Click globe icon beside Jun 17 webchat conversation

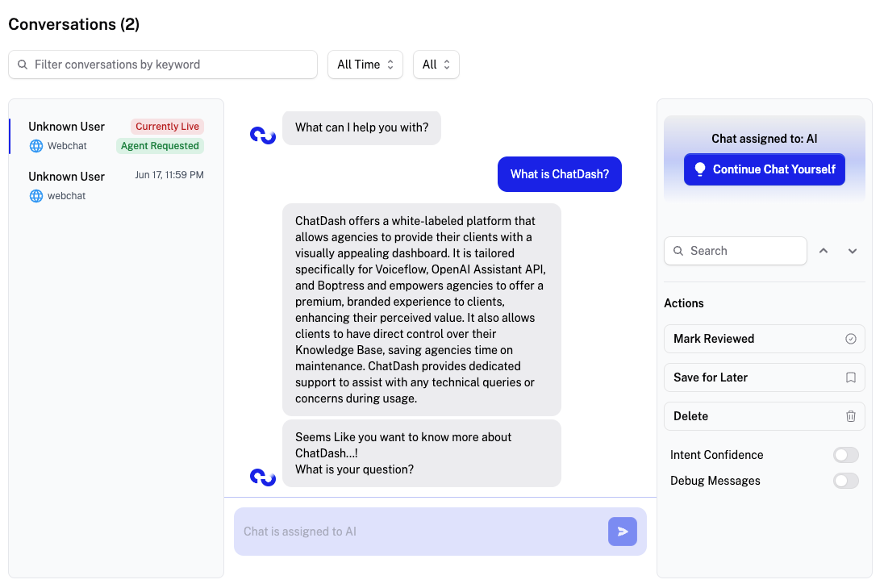(36, 196)
